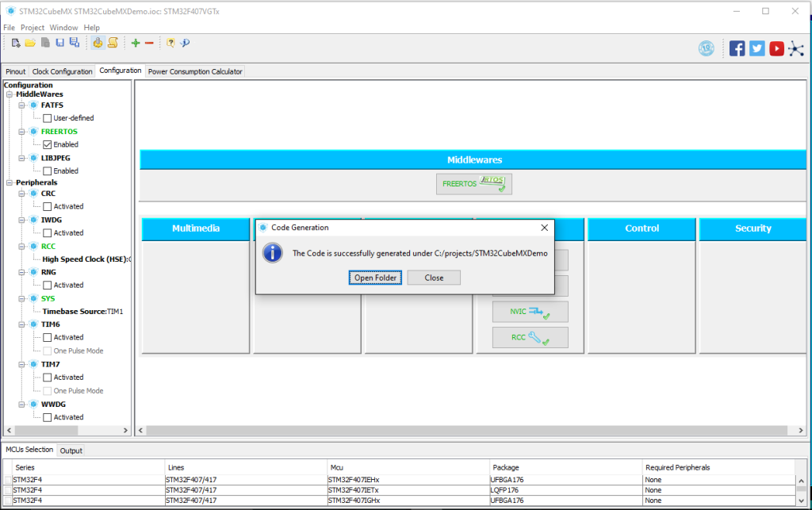Screen dimensions: 812x510
Task: Click the Twitter bird icon
Action: coord(757,48)
